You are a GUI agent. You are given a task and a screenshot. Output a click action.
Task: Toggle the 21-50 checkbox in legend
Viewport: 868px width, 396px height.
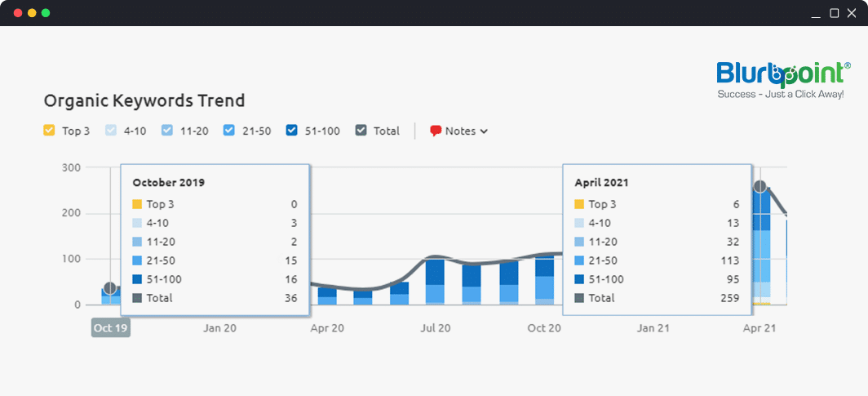click(229, 130)
